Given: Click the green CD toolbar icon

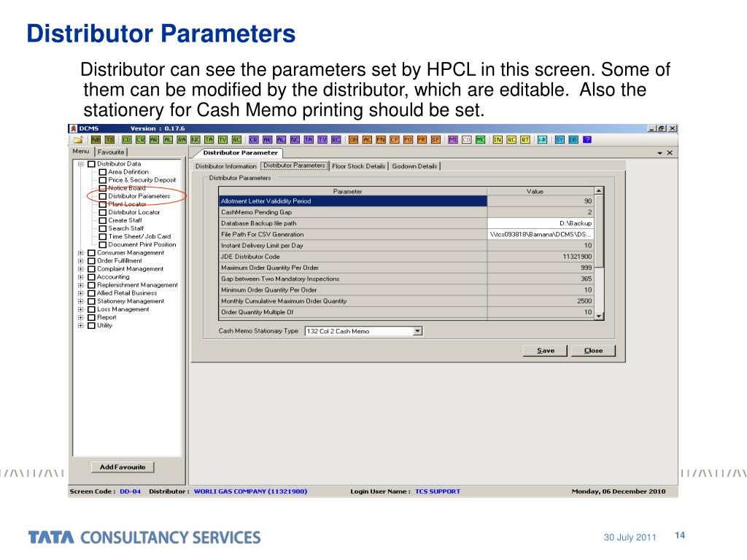Looking at the screenshot, I should coord(127,139).
